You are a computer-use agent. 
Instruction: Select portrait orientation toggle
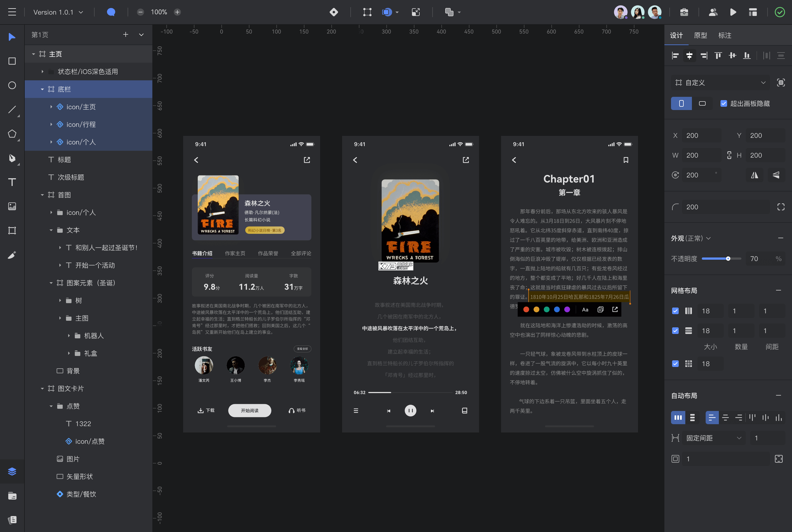click(681, 103)
